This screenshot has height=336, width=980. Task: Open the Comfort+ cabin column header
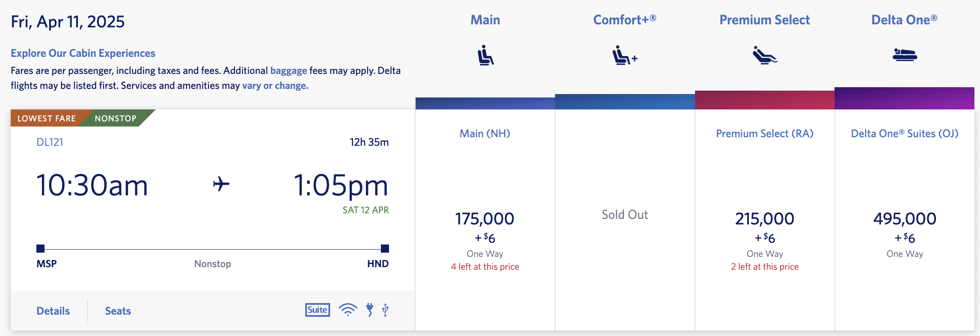(624, 20)
